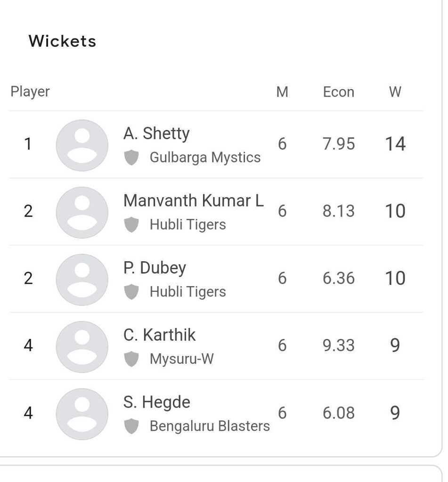Click the Hubli Tigers shield beside P. Dubey
Screen dimensions: 448x482
pyautogui.click(x=132, y=292)
